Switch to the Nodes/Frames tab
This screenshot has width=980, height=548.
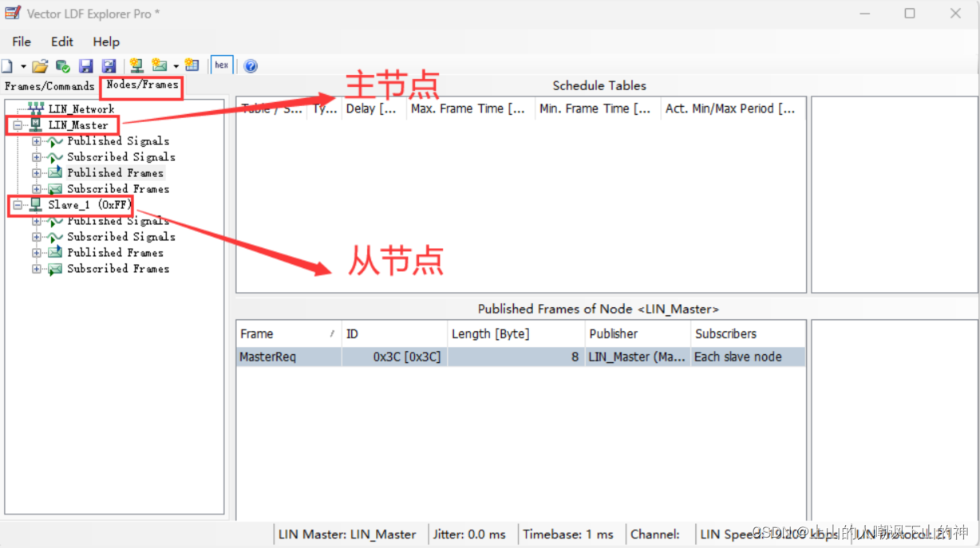(x=142, y=85)
